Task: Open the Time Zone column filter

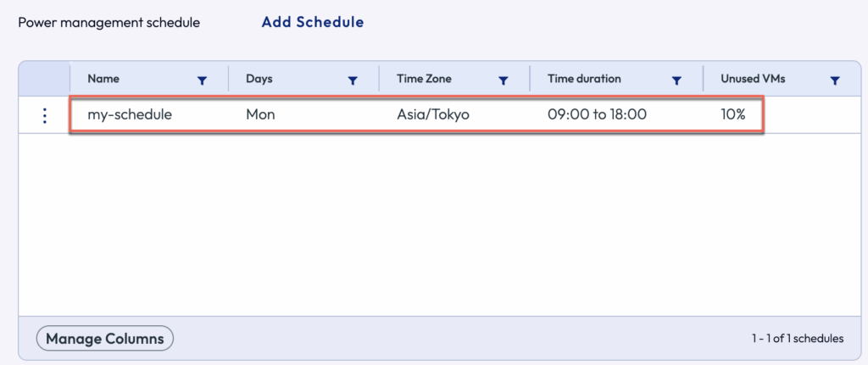Action: point(503,80)
